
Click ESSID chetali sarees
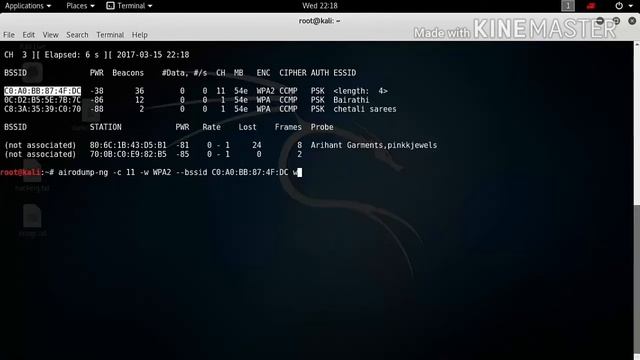pyautogui.click(x=364, y=109)
